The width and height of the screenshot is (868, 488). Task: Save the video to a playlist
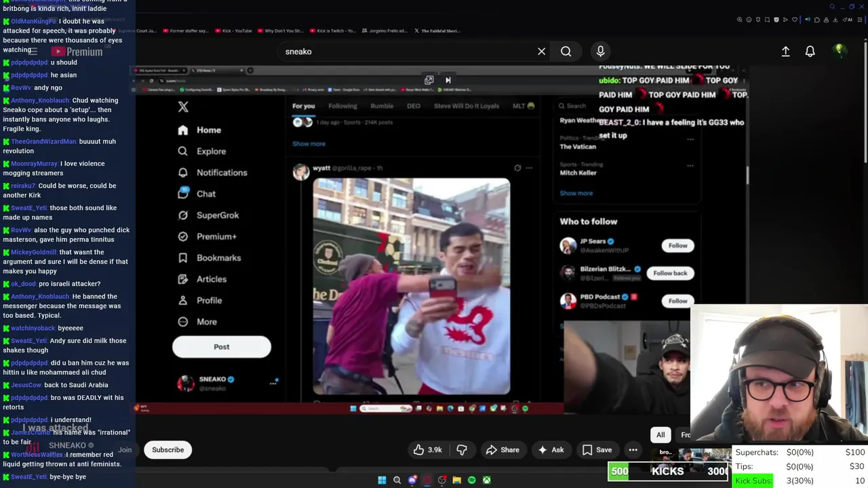coord(597,449)
